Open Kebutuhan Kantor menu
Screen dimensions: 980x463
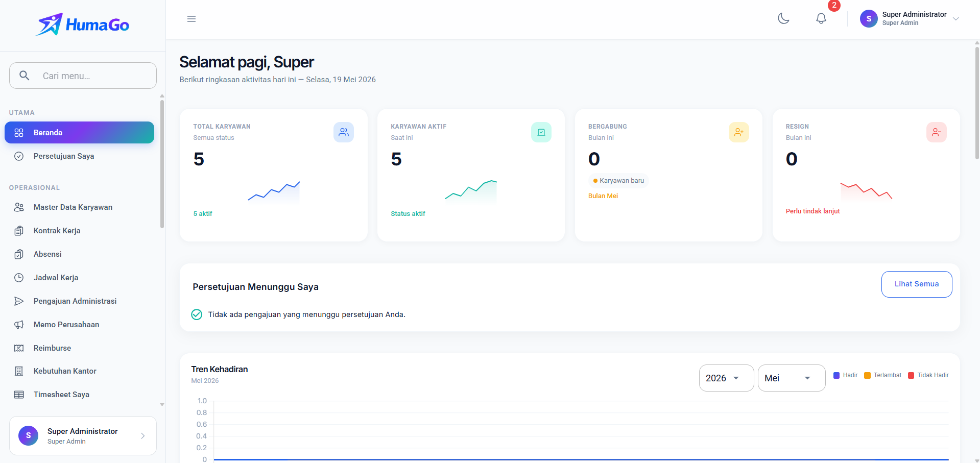tap(79, 371)
